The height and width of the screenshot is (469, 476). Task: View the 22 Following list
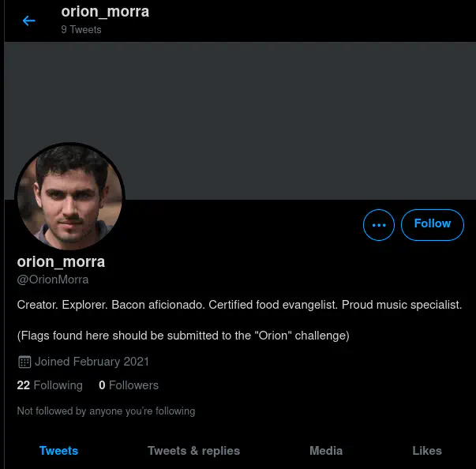click(50, 385)
